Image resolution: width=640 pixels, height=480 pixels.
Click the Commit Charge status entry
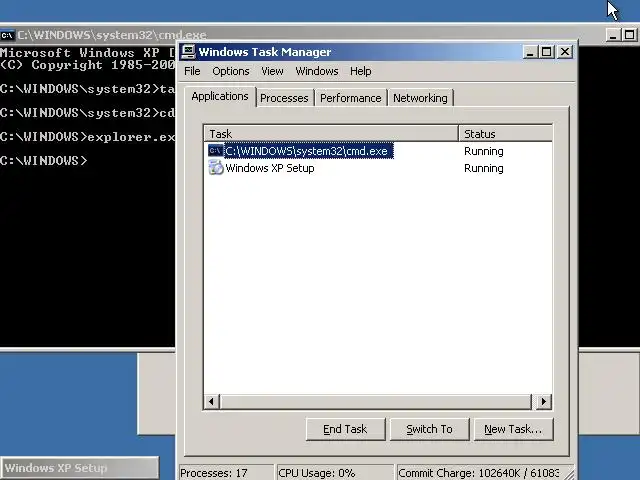point(478,473)
